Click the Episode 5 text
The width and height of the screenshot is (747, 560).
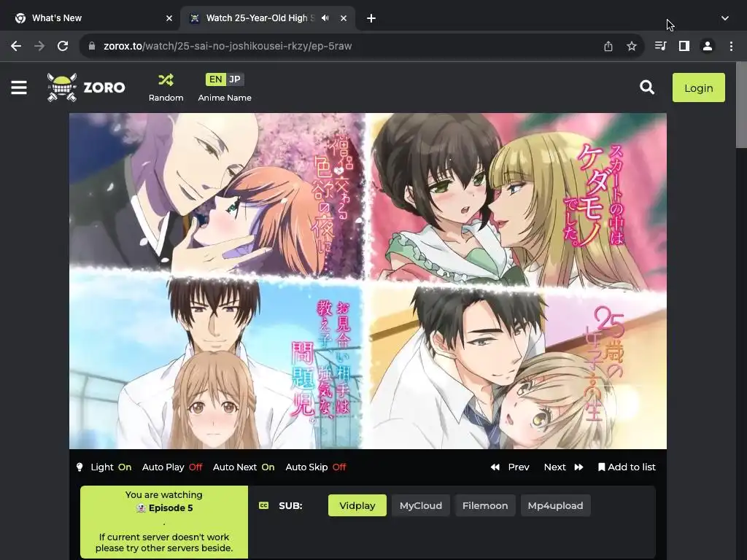click(171, 508)
